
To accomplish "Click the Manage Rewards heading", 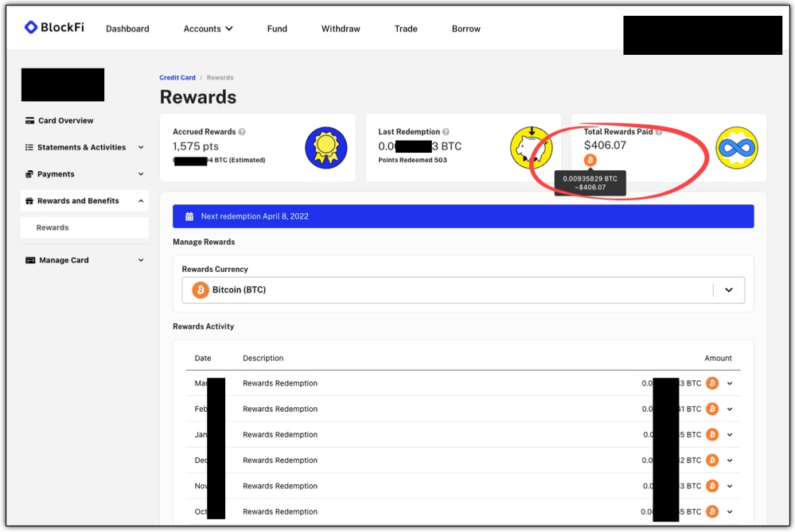I will (204, 243).
